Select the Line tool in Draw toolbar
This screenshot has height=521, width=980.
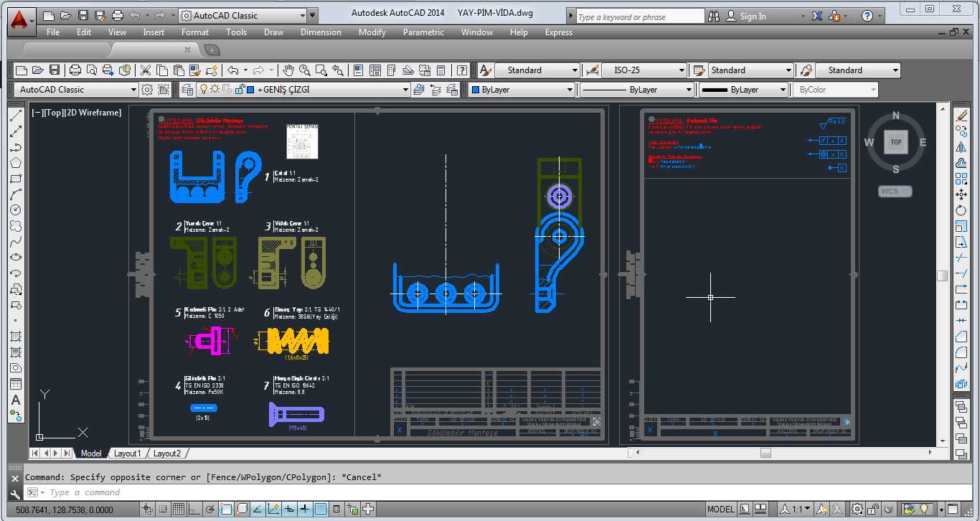tap(15, 116)
